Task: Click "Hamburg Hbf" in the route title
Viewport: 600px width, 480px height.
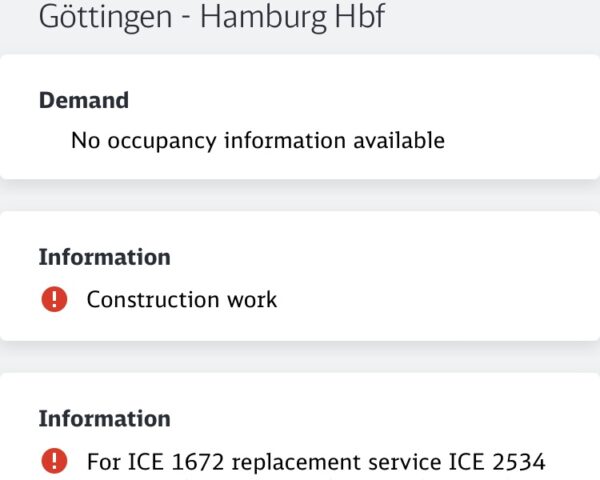Action: tap(292, 18)
